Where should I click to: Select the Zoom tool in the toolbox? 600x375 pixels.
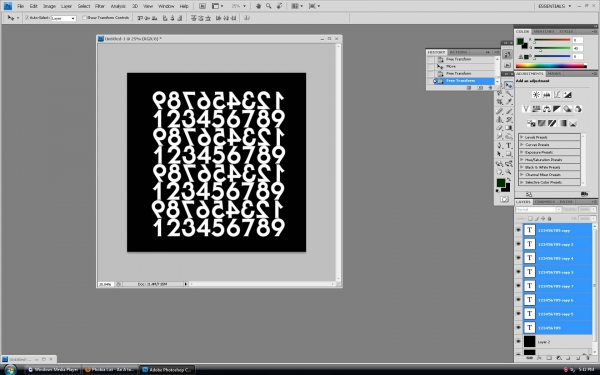pos(509,172)
